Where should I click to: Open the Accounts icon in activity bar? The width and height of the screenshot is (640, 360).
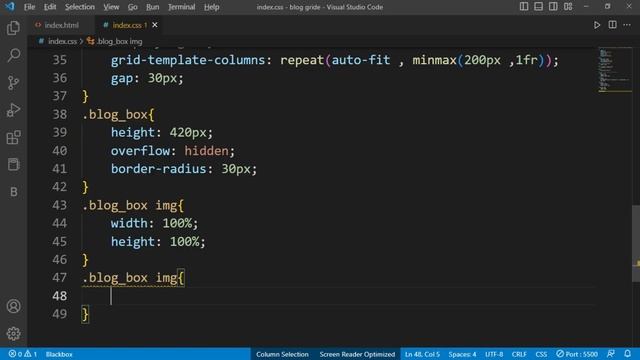tap(13, 306)
